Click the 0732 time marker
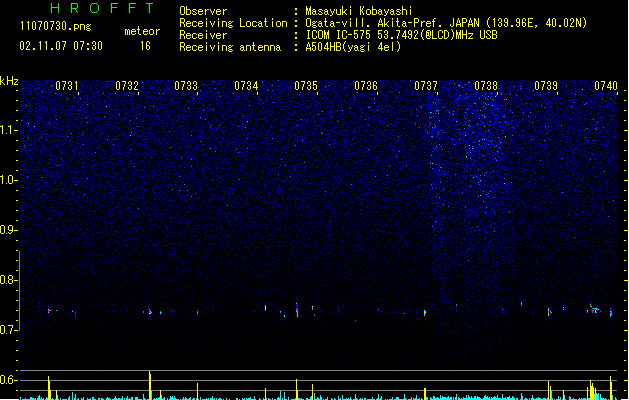Viewport: 629px width, 400px height. (127, 86)
